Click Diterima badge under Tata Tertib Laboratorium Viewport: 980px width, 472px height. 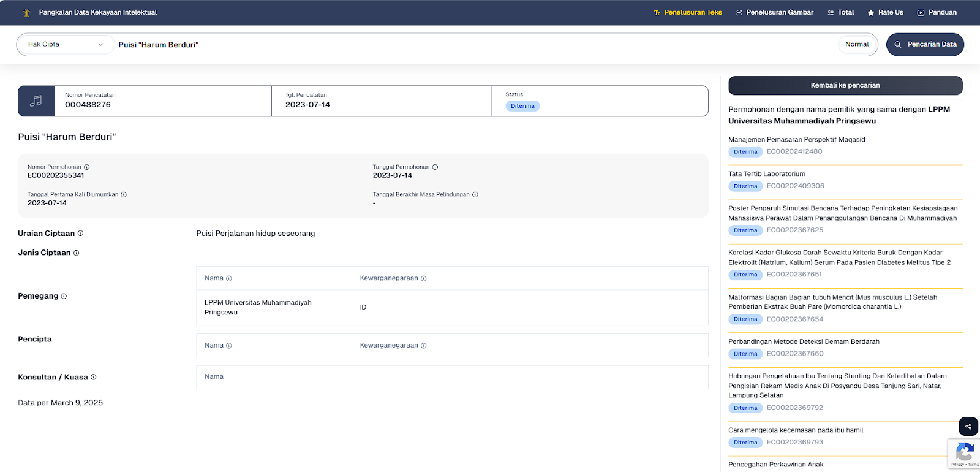pos(745,186)
